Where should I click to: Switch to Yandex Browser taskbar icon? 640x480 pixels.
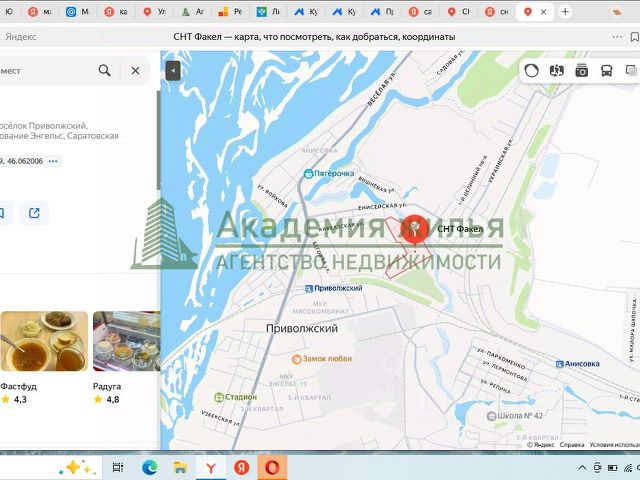211,467
